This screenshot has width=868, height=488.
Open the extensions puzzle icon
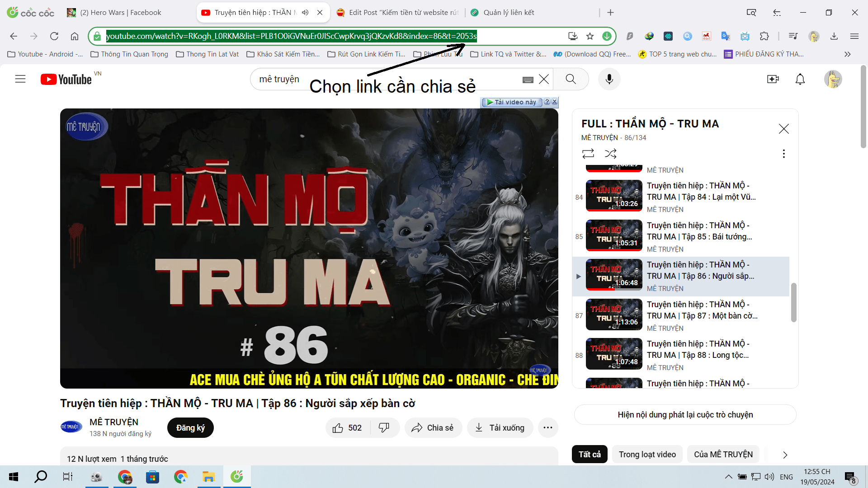coord(764,36)
